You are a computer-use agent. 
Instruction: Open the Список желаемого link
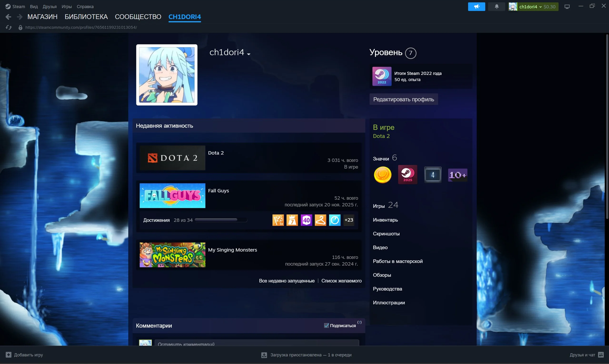click(341, 281)
